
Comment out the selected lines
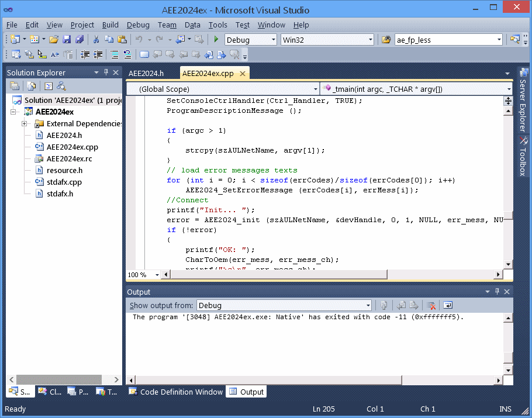(115, 54)
